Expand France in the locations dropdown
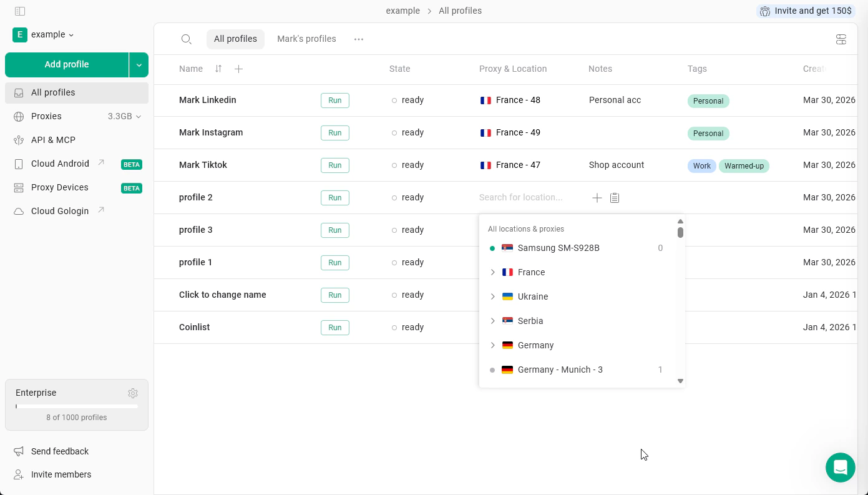The image size is (868, 495). tap(493, 272)
